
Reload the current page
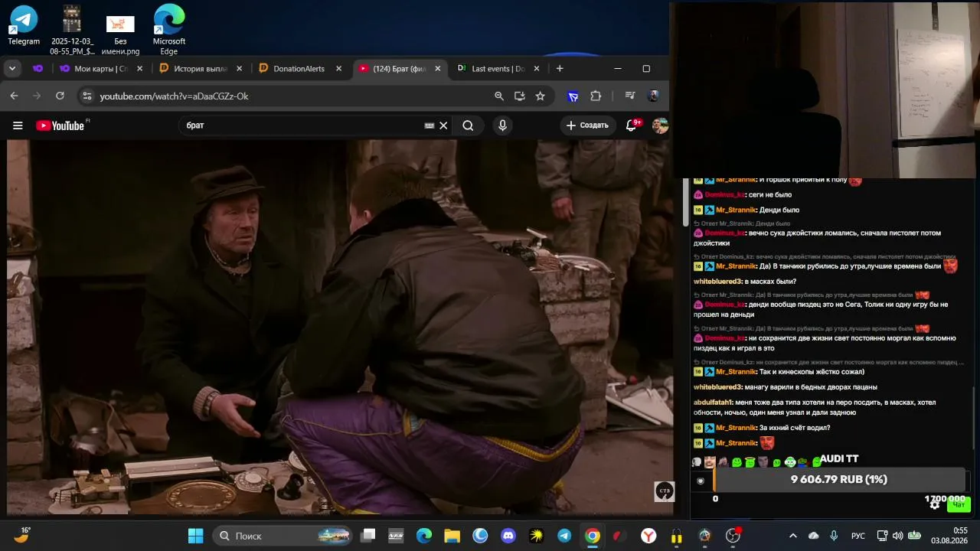(x=60, y=96)
